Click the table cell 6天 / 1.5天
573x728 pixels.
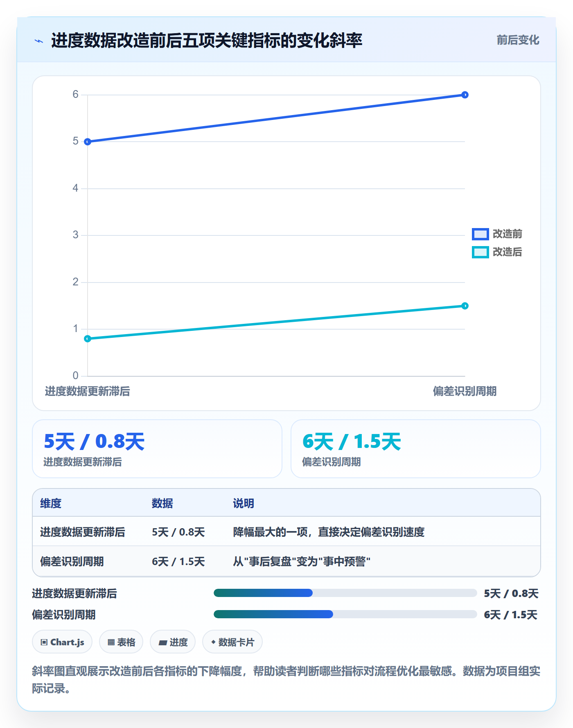click(178, 561)
